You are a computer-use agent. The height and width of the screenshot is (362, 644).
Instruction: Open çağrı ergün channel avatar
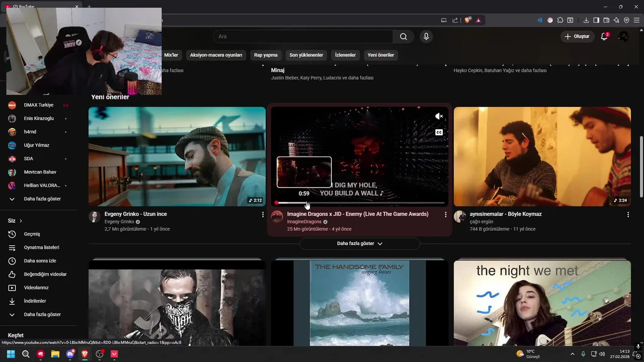[460, 217]
